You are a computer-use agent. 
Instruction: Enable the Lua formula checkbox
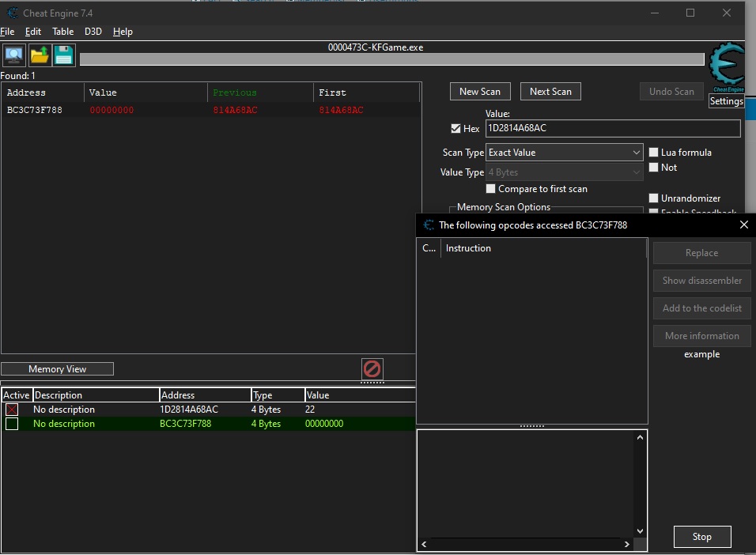click(x=654, y=153)
